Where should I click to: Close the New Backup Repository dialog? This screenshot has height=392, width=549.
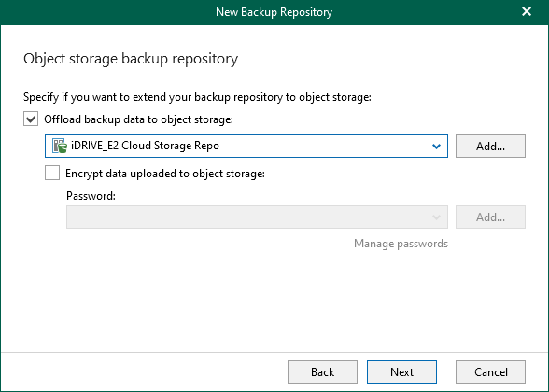pyautogui.click(x=527, y=11)
